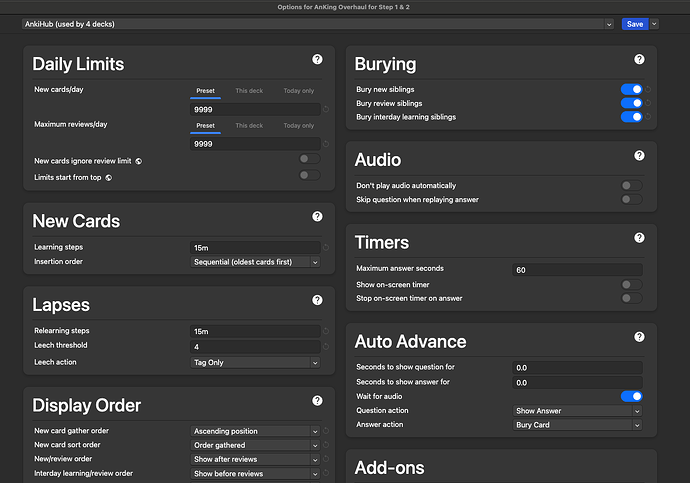690x483 pixels.
Task: Reset Learning steps to default
Action: pos(326,248)
